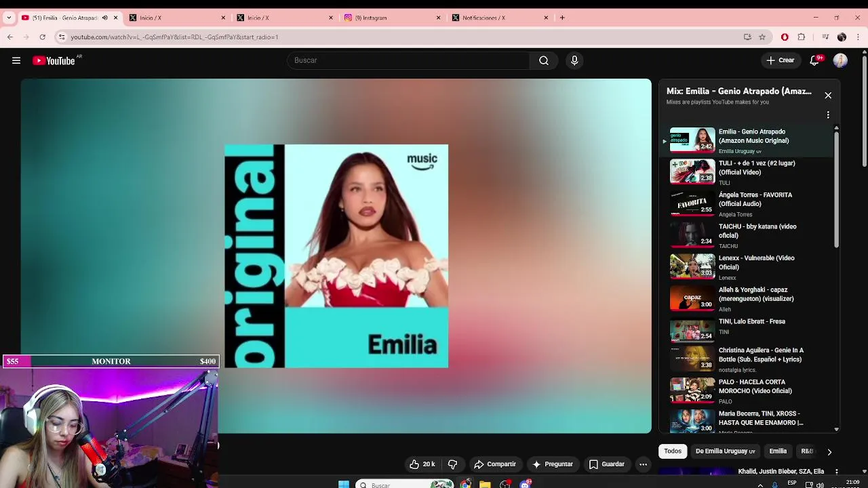Viewport: 868px width, 488px height.
Task: Open the browser profile avatar
Action: [x=842, y=37]
